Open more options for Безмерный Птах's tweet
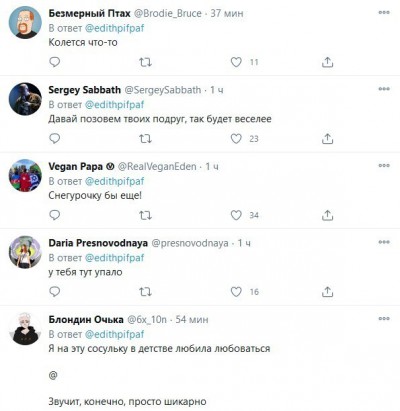The width and height of the screenshot is (400, 411). (384, 12)
